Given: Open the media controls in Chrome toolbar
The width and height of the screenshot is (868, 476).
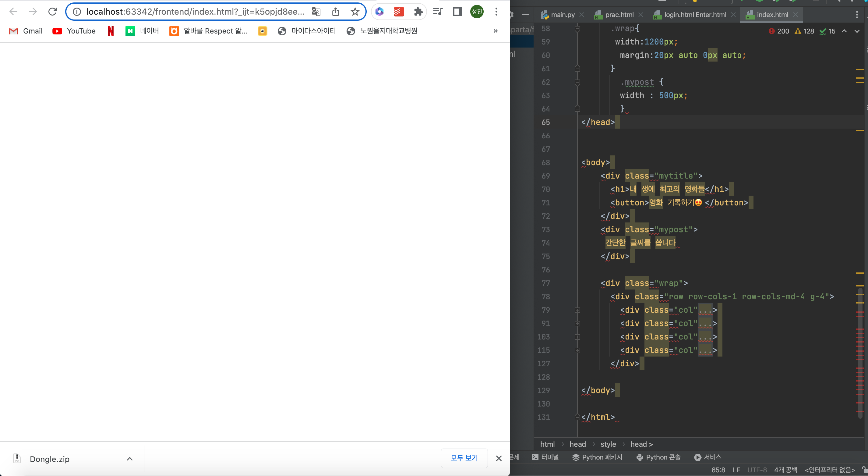Looking at the screenshot, I should click(x=438, y=12).
